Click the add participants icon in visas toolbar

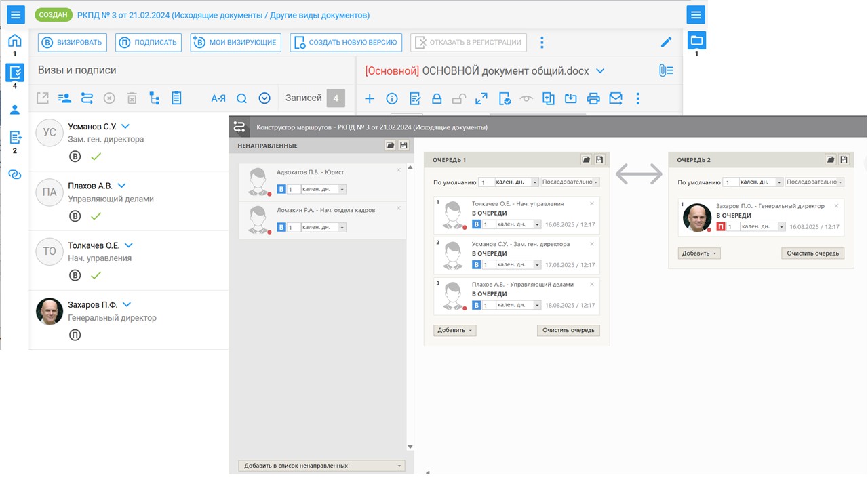coord(64,98)
